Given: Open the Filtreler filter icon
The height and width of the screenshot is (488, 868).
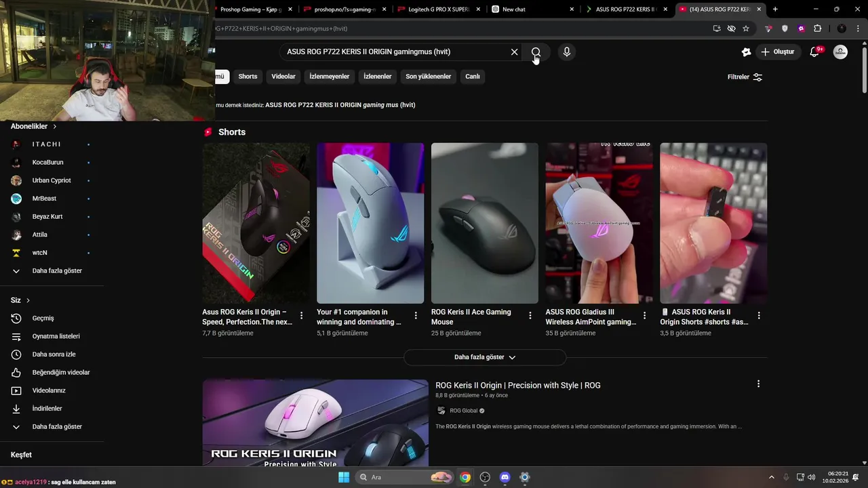Looking at the screenshot, I should tap(757, 77).
